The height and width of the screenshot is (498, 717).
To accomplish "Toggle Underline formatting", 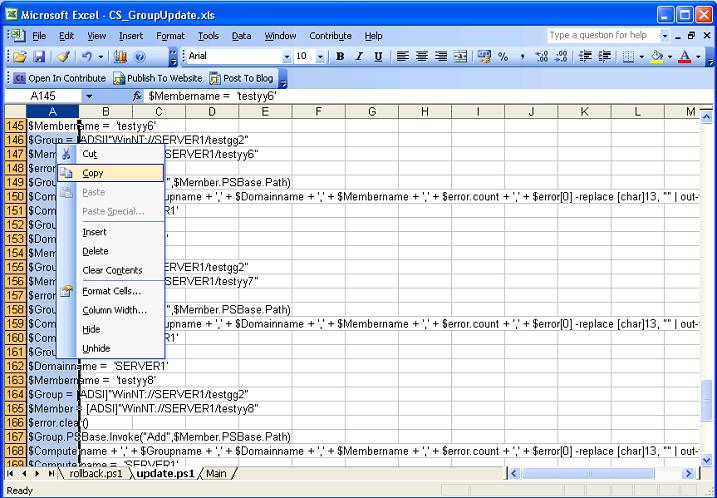I will (x=378, y=57).
